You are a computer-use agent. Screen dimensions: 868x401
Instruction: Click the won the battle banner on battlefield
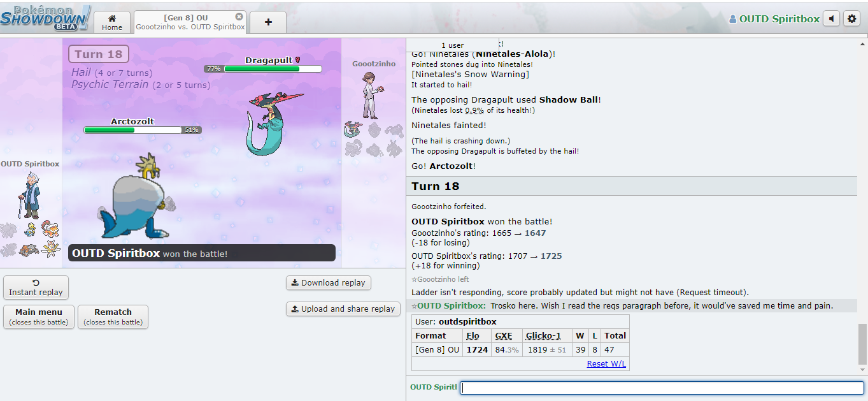coord(202,253)
